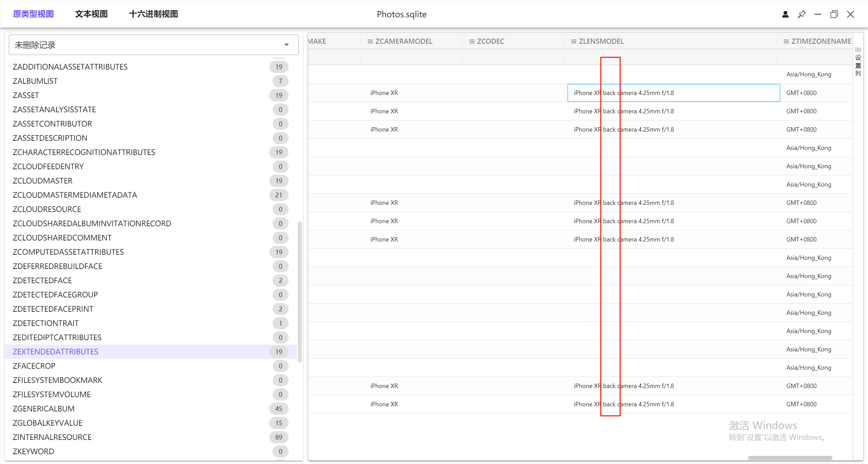Click the user account icon
The width and height of the screenshot is (868, 464).
[x=785, y=14]
